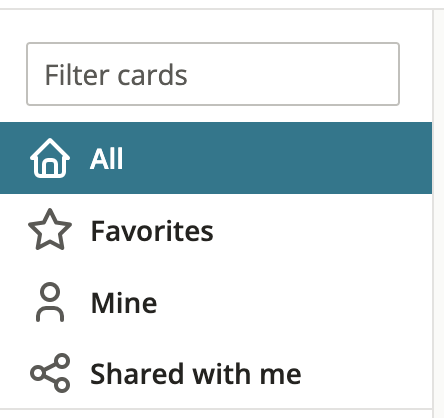Click the Filter cards placeholder text

click(x=116, y=75)
